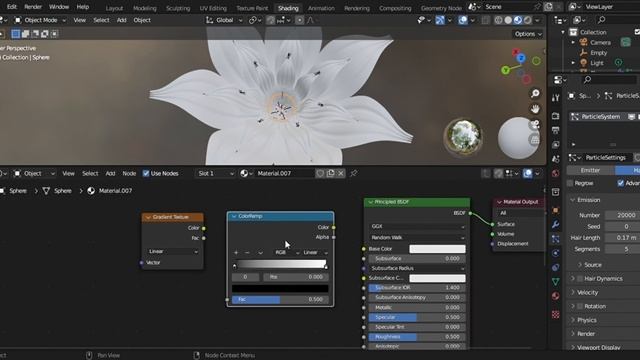Viewport: 640px width, 360px height.
Task: Unlink Material.007 with the X icon
Action: pyautogui.click(x=340, y=173)
